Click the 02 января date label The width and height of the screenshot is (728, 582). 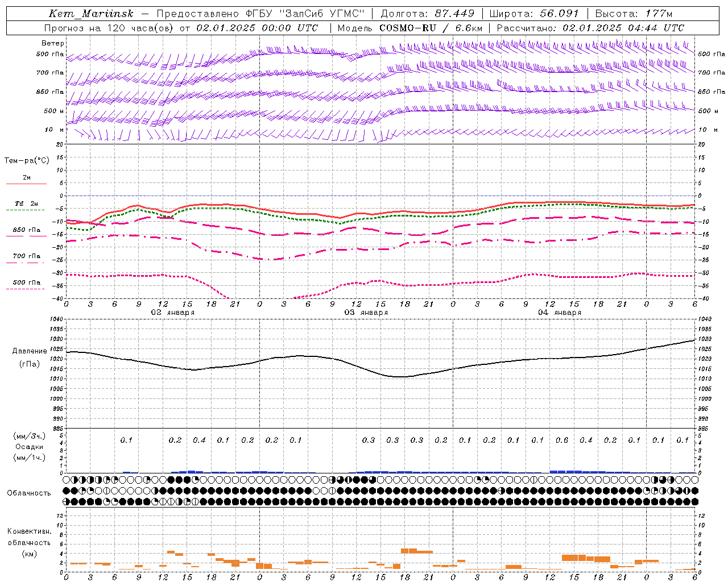pos(172,312)
